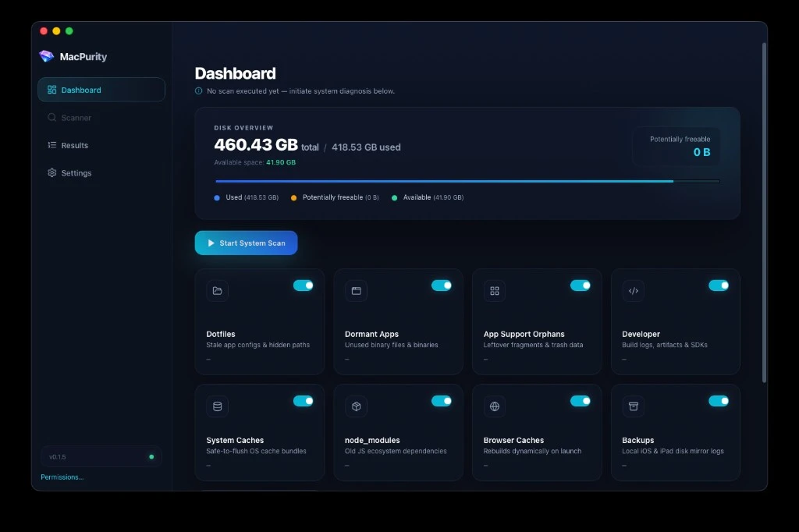Image resolution: width=799 pixels, height=532 pixels.
Task: Click 'Build logs, artifacts & SDKs' text
Action: [665, 345]
